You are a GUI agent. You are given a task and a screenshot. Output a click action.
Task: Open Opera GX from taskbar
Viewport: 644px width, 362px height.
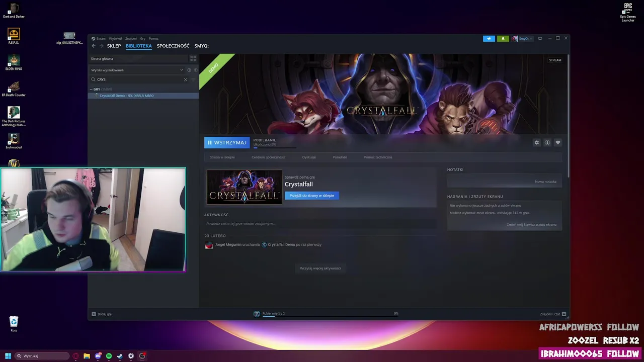(x=75, y=356)
